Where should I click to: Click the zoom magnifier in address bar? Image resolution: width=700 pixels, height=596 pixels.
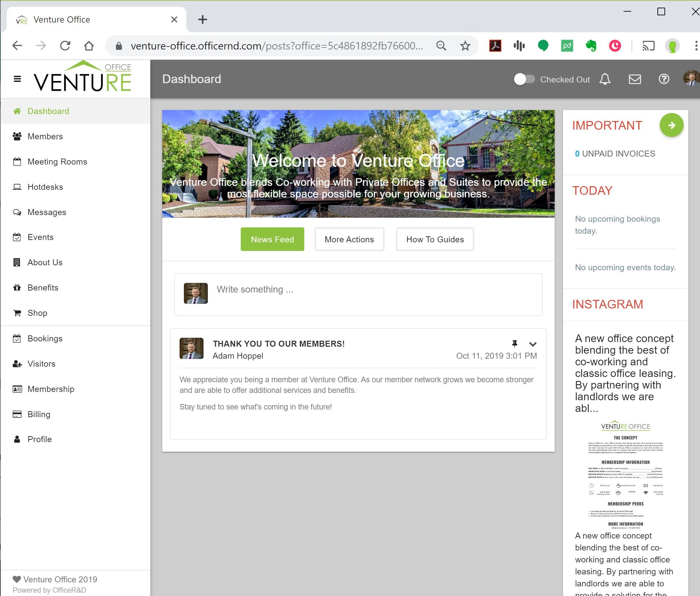pos(441,46)
